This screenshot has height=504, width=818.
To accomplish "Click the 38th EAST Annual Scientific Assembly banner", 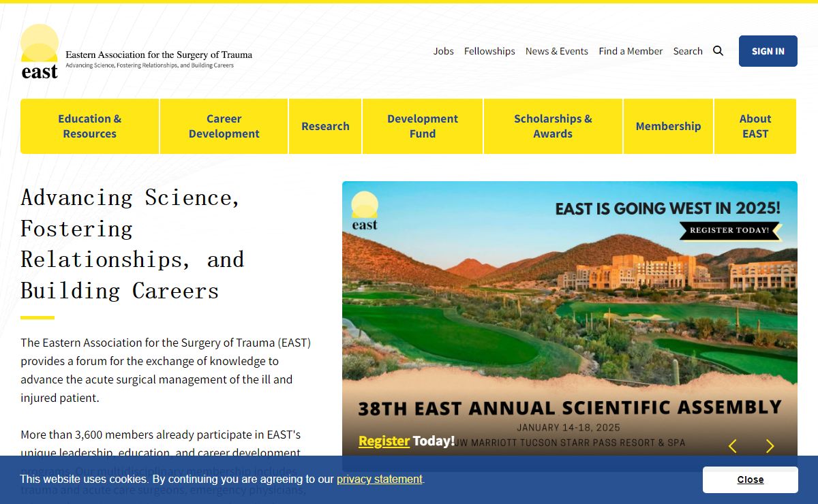I will [x=570, y=326].
